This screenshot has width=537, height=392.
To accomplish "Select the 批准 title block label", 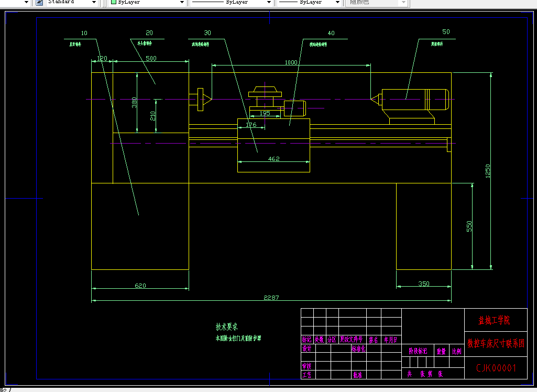I will click(357, 375).
